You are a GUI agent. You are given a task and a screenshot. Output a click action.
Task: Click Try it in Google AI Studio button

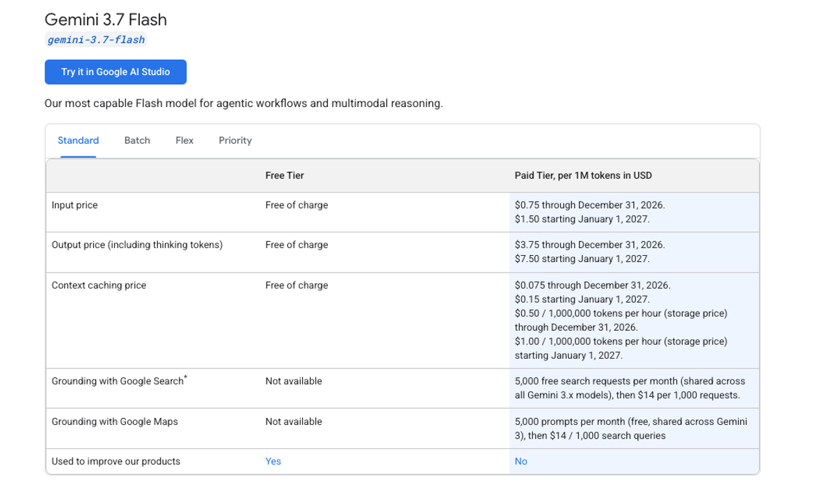116,72
